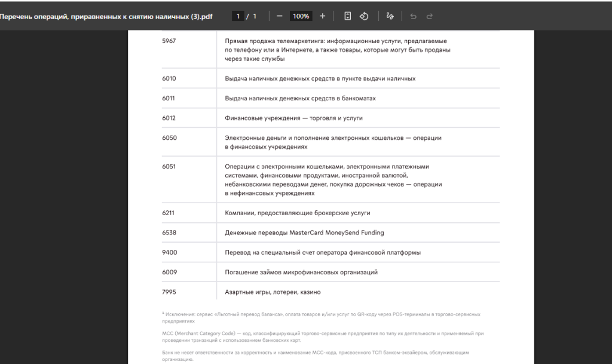Click the zoom out minus button
Image resolution: width=612 pixels, height=364 pixels.
tap(279, 16)
